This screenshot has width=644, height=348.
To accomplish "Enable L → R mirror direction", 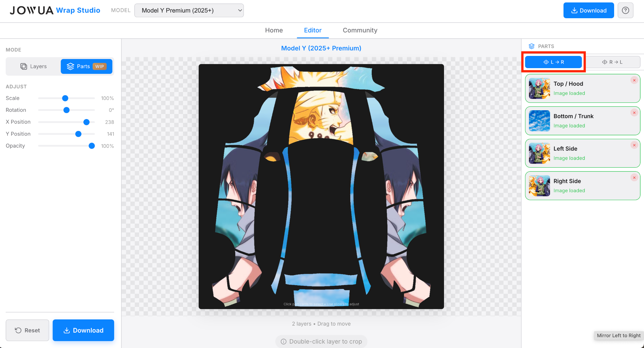I will pyautogui.click(x=553, y=62).
